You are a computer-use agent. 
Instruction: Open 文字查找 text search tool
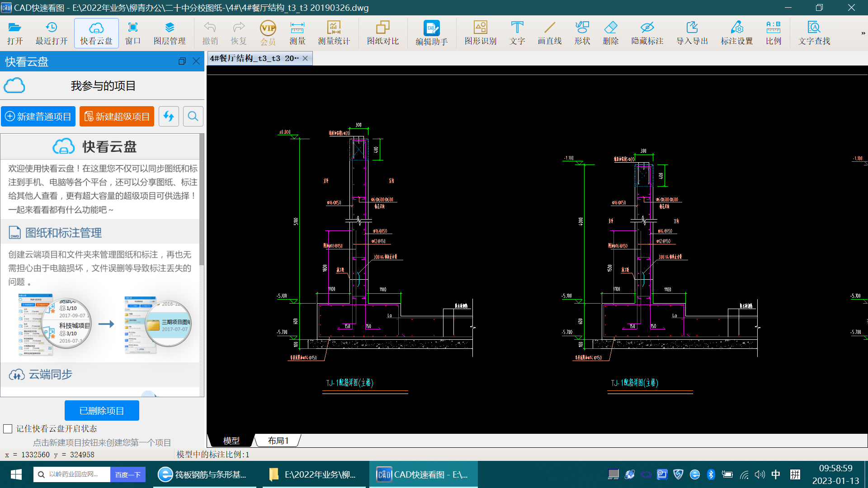[x=814, y=33]
